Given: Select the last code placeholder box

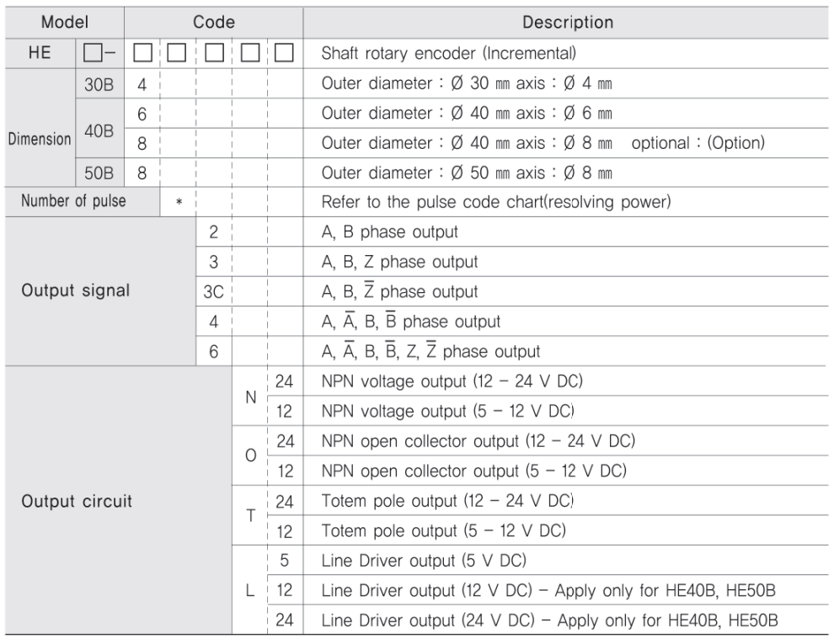Looking at the screenshot, I should (284, 53).
